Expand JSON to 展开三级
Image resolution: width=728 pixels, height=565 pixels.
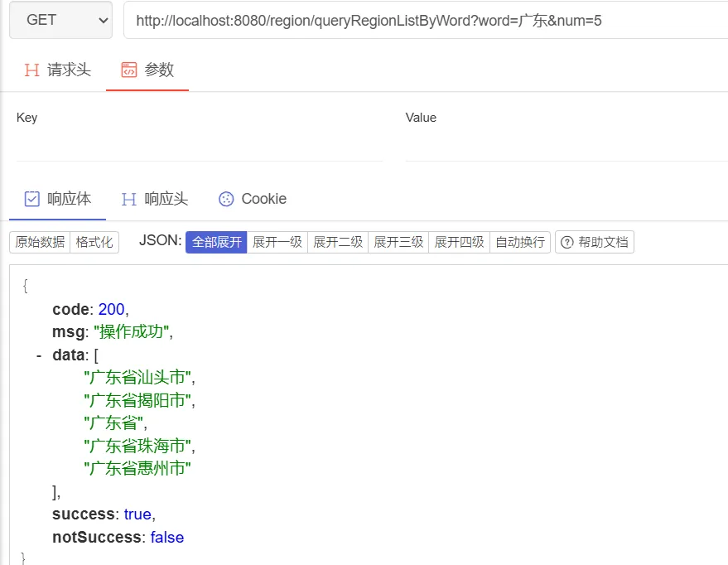(x=398, y=242)
